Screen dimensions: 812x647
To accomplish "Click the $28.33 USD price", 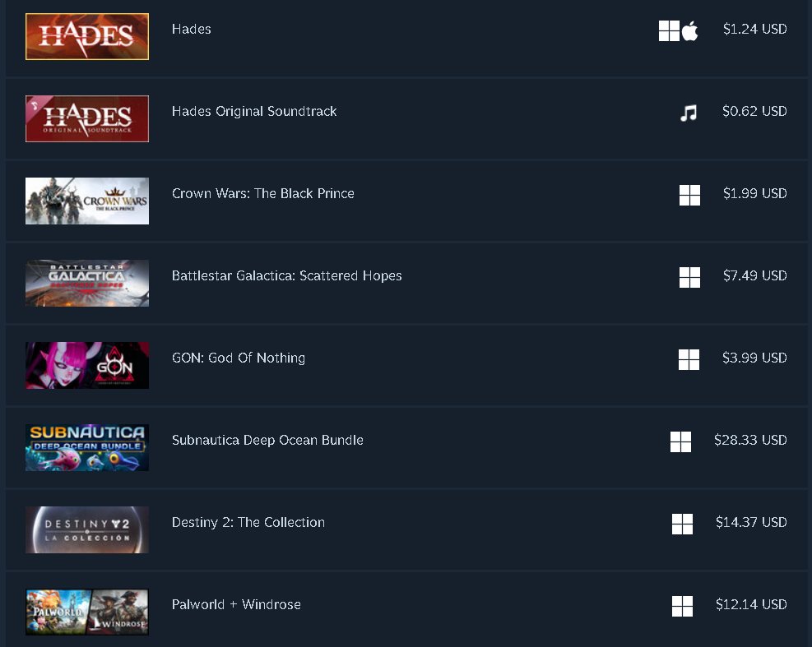I will (x=750, y=441).
